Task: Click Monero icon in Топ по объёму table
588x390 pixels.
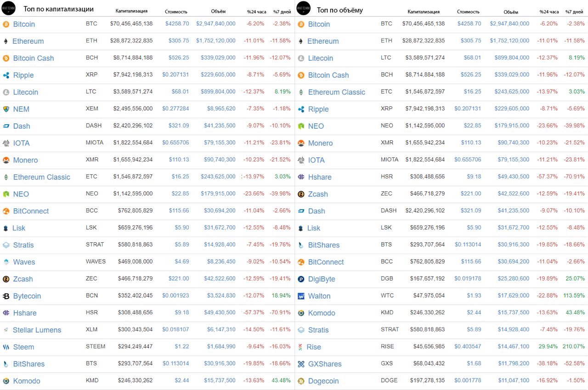Action: pyautogui.click(x=301, y=143)
